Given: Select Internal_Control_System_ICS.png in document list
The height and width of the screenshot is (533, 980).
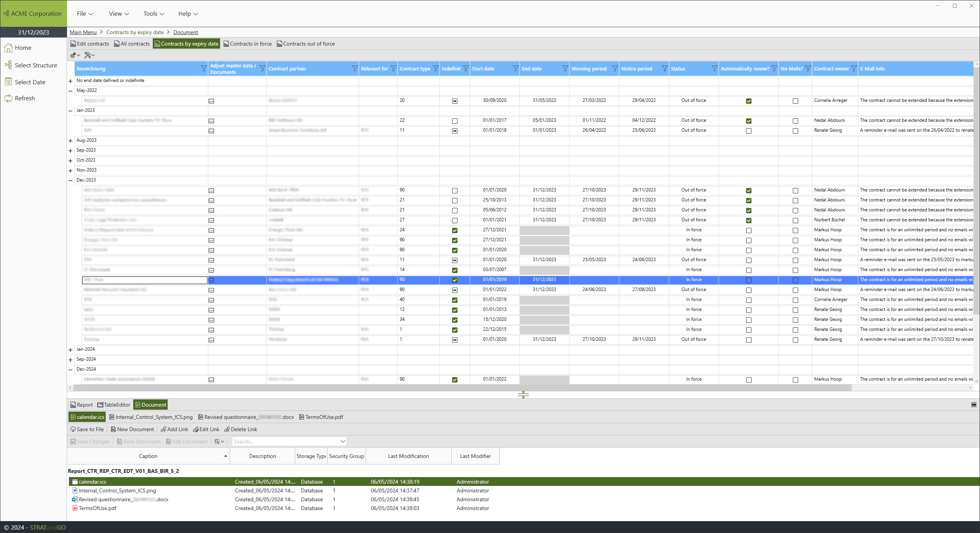Looking at the screenshot, I should click(x=117, y=490).
